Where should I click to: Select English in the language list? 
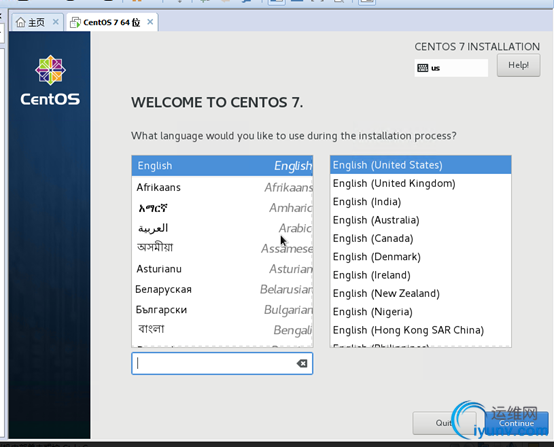222,166
